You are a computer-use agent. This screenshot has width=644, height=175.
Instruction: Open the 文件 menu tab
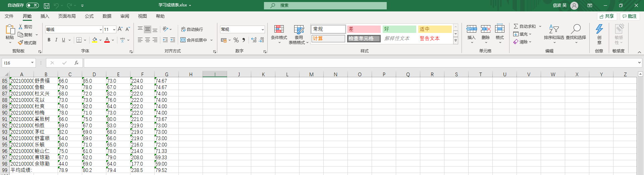click(x=9, y=16)
